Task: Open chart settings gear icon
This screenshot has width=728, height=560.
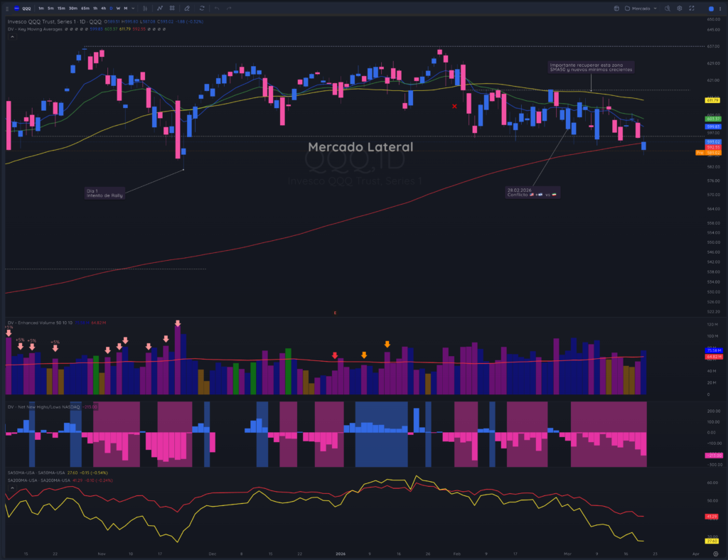Action: [x=679, y=9]
